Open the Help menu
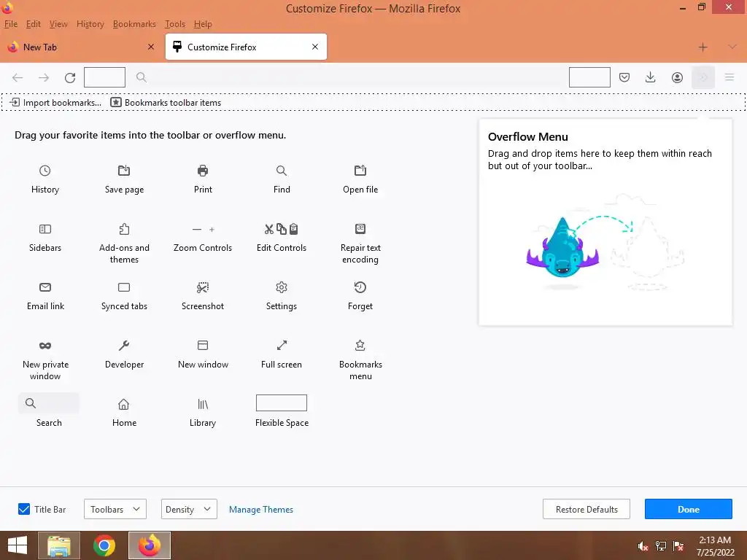This screenshot has height=560, width=747. [203, 24]
